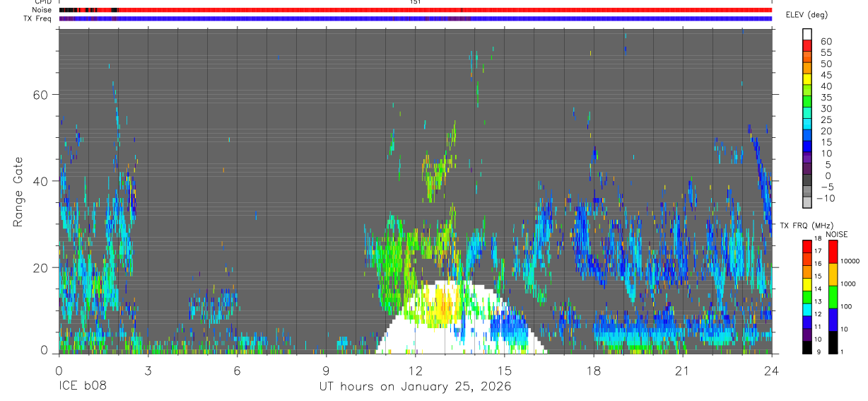The width and height of the screenshot is (868, 401).
Task: Click the "40" tick label on the Range Gate axis
Action: (x=41, y=181)
